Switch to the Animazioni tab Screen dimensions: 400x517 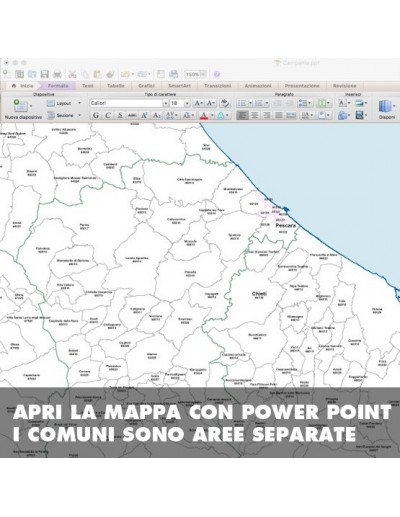tap(258, 86)
